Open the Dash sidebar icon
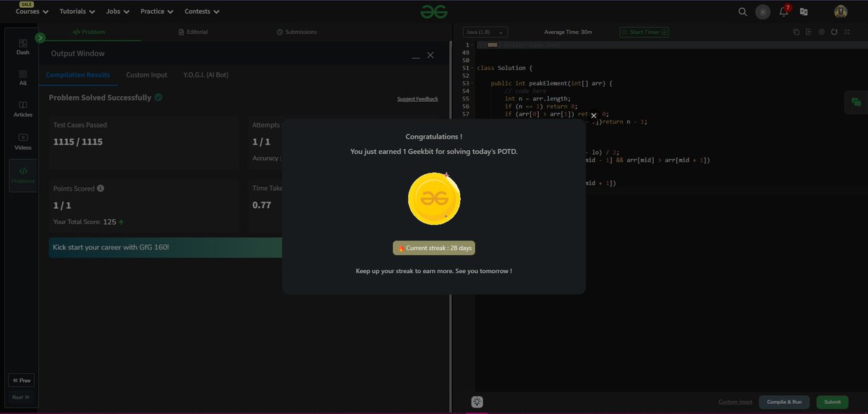868x414 pixels. [x=23, y=47]
